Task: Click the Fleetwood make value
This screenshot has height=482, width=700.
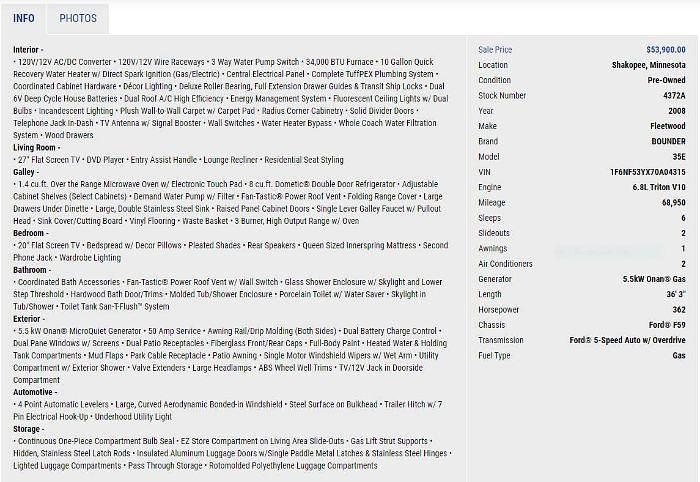Action: [x=668, y=126]
